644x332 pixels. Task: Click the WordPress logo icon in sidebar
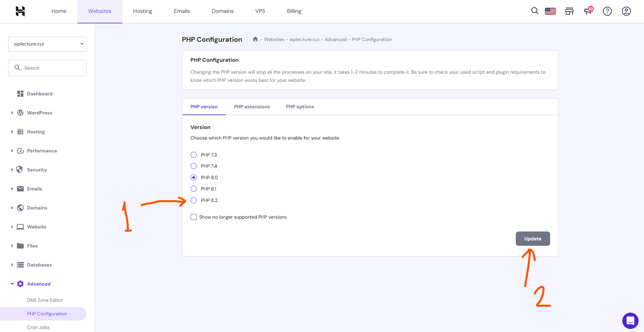pyautogui.click(x=20, y=113)
